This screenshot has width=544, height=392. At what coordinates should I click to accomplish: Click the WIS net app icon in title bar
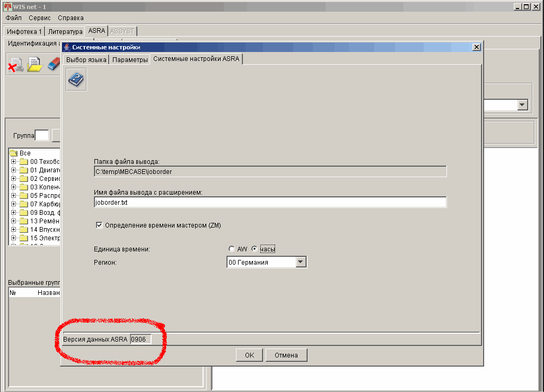point(7,7)
